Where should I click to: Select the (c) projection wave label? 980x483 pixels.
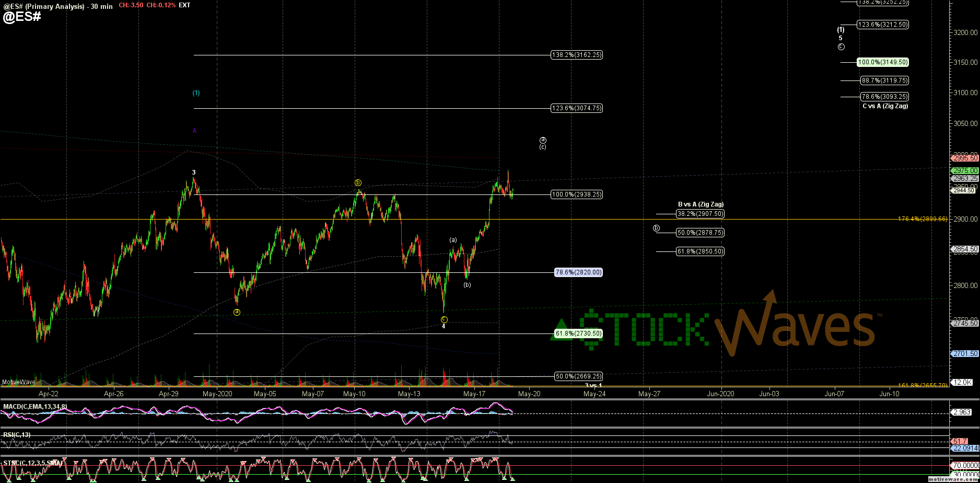click(x=543, y=147)
